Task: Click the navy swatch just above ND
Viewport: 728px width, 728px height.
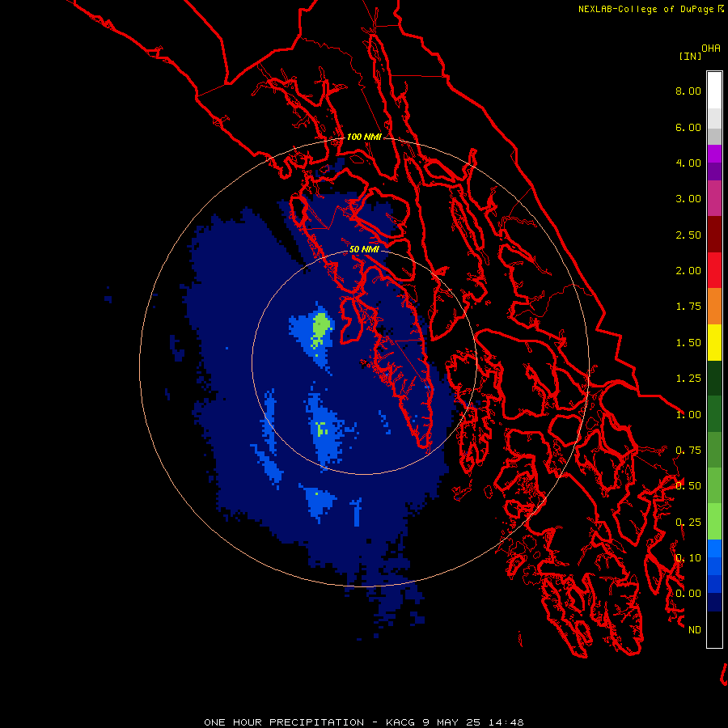Action: click(x=714, y=602)
